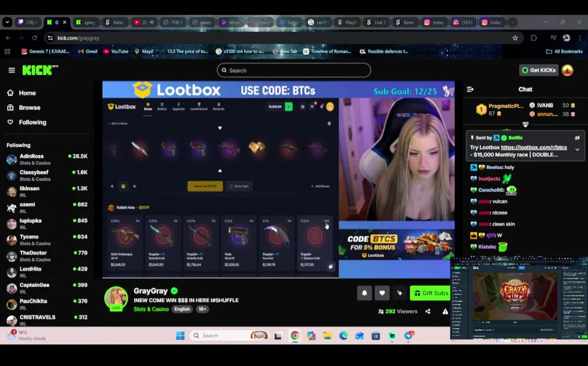Image resolution: width=588 pixels, height=366 pixels.
Task: Open GrayGray's live avatar
Action: (116, 298)
